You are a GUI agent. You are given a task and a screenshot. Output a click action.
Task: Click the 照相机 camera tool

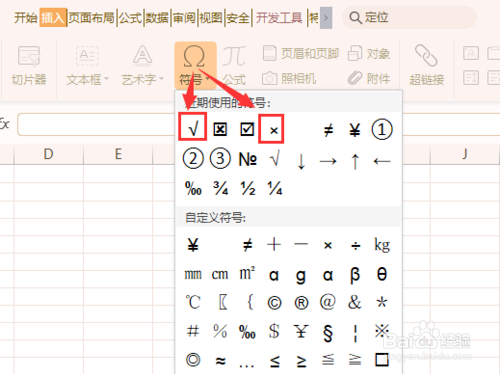289,79
